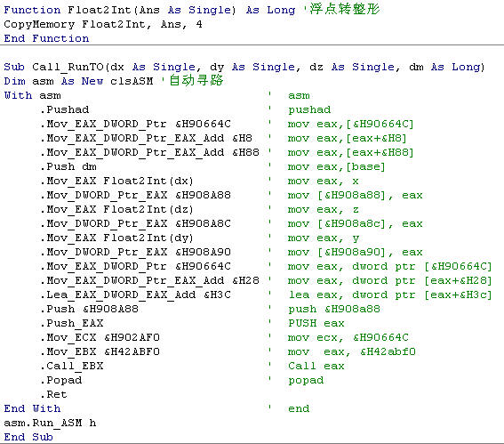Click the 'asm.Run_ASM h' line
Viewport: 504px width, 444px height.
(x=50, y=423)
